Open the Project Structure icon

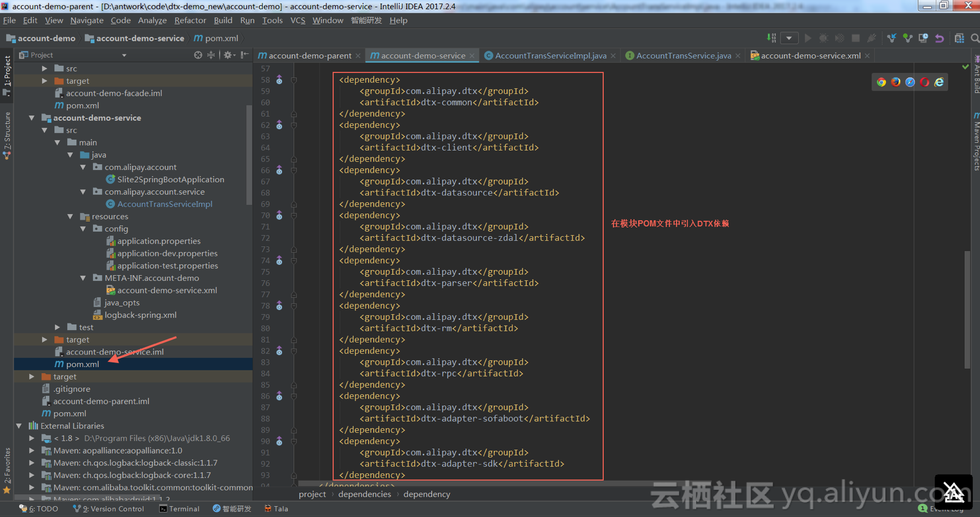pos(959,38)
